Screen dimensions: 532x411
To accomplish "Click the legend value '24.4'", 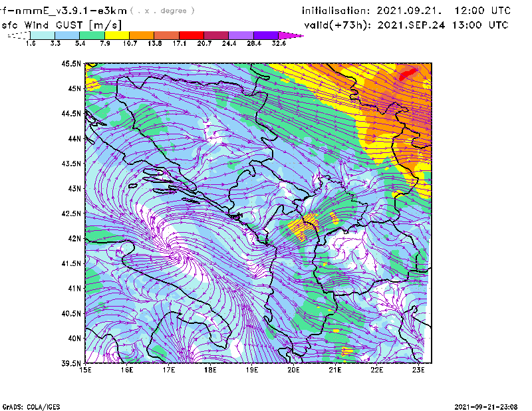I will 229,43.
